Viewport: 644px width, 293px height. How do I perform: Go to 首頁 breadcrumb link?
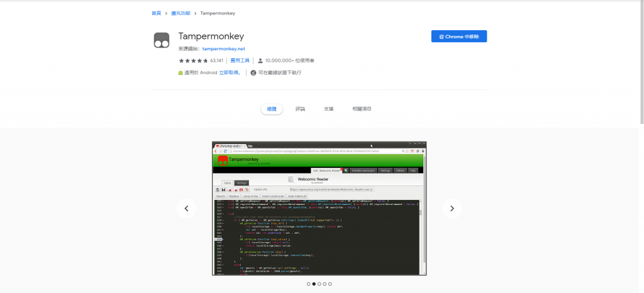(x=156, y=14)
